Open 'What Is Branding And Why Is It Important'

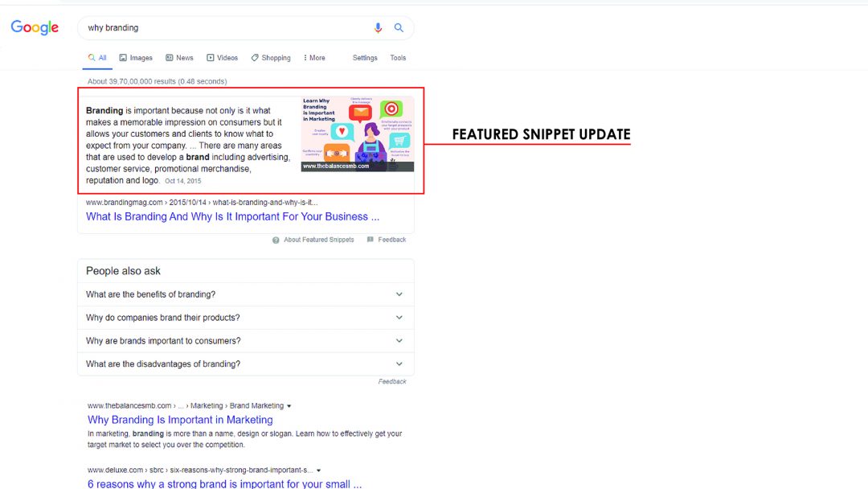[x=232, y=216]
